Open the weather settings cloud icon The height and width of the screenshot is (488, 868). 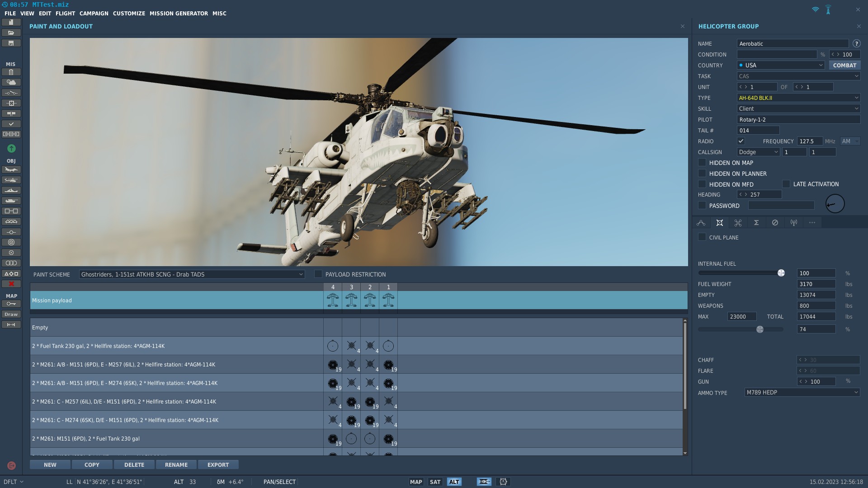tap(11, 82)
